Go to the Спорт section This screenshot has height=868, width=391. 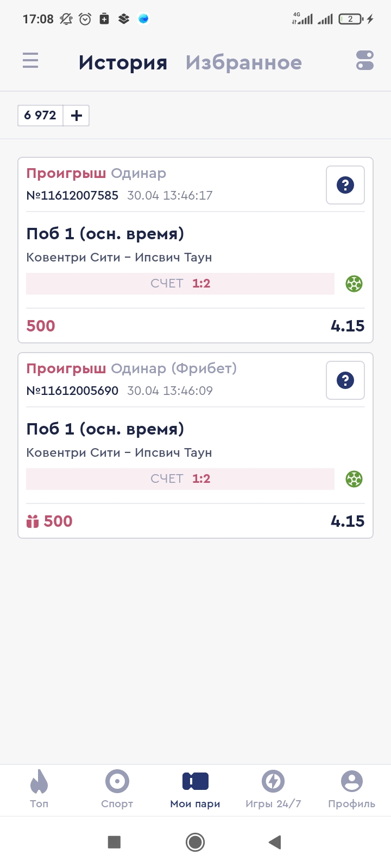[117, 789]
